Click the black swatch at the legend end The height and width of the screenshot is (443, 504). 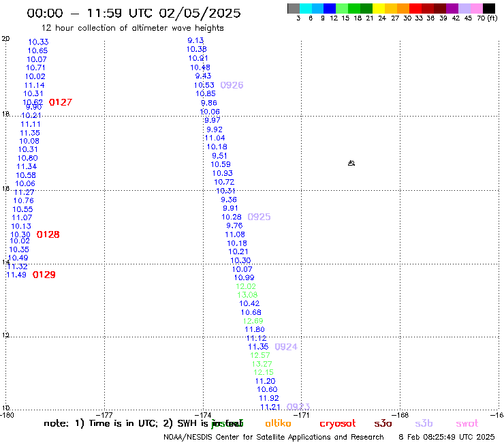488,8
